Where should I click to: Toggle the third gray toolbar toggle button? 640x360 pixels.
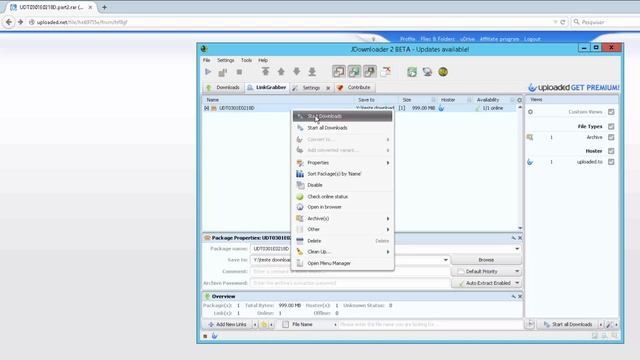[x=369, y=71]
